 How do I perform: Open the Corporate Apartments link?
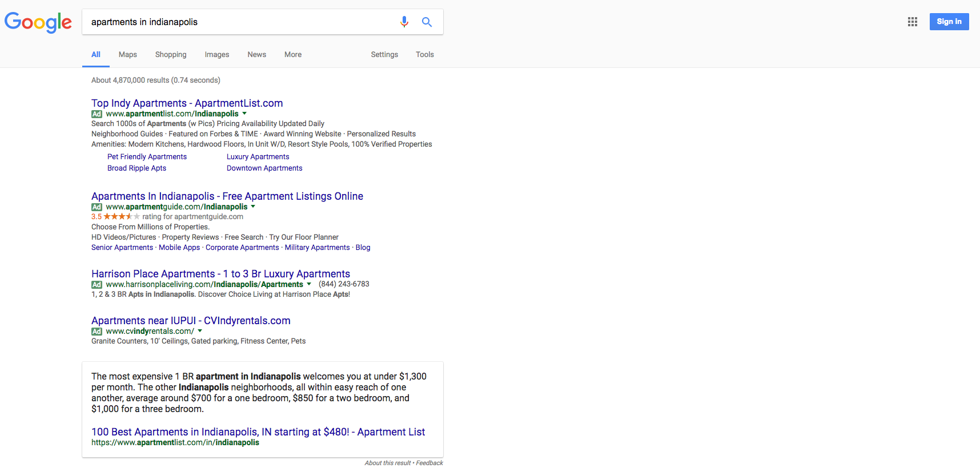pyautogui.click(x=242, y=248)
